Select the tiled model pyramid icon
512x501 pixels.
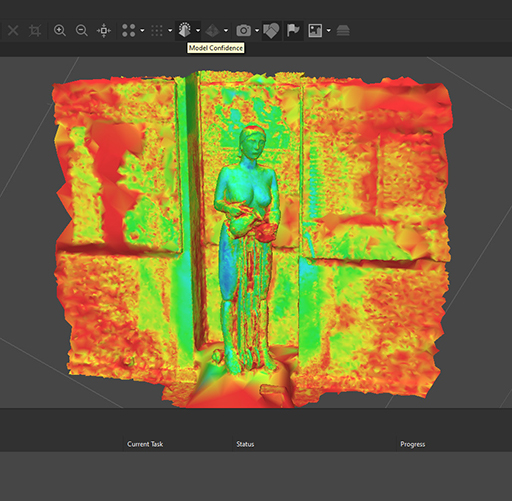[x=212, y=31]
